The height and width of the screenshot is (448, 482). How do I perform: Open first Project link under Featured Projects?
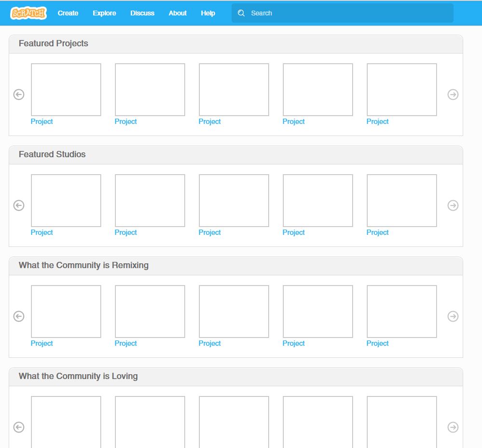(42, 122)
